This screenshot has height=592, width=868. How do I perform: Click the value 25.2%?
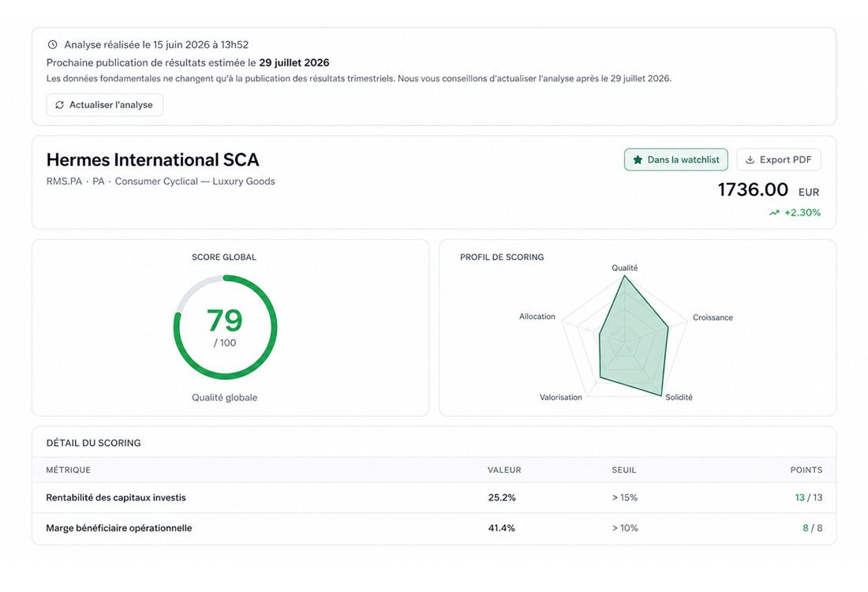click(502, 497)
